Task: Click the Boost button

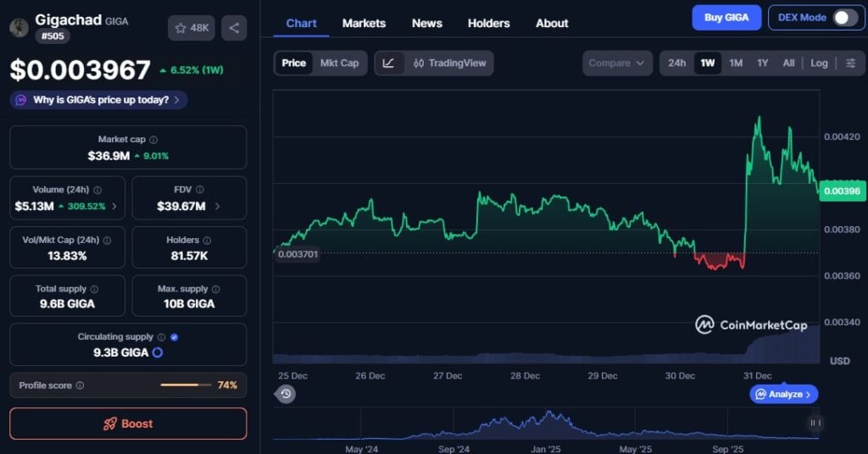Action: [x=128, y=424]
